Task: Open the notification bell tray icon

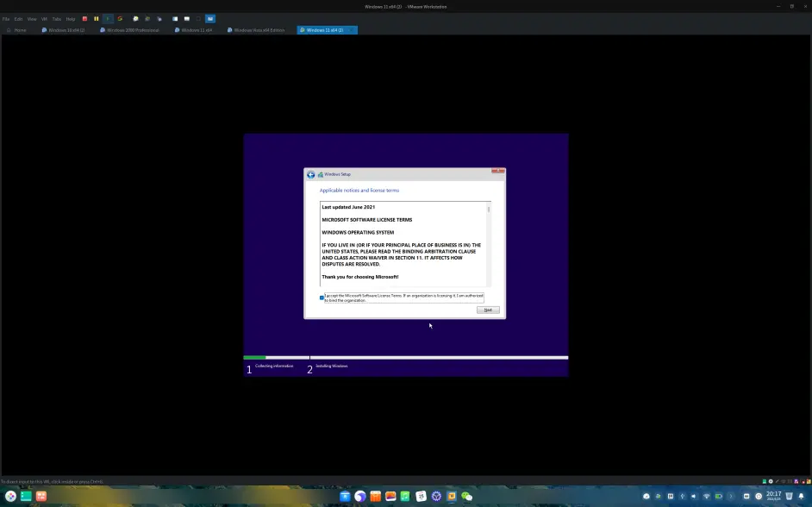Action: click(x=801, y=496)
